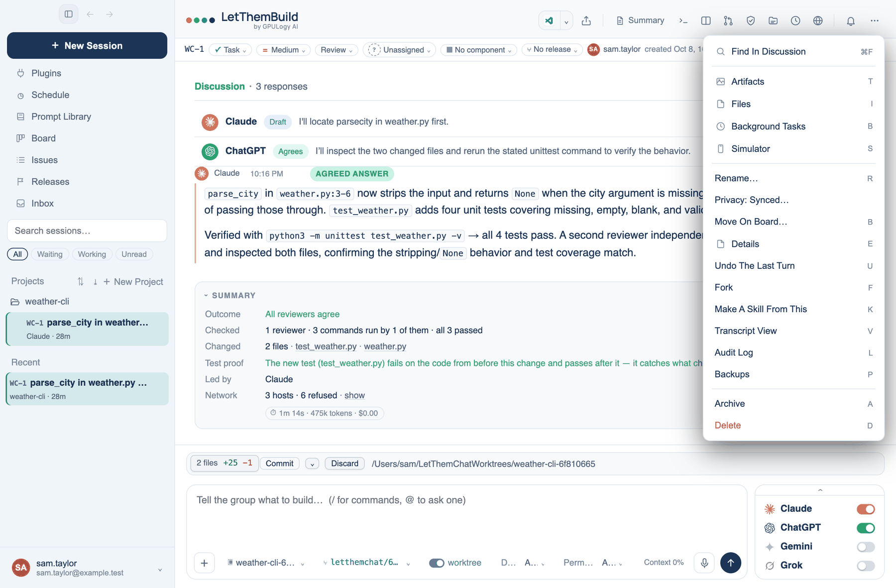Open the No component dropdown
This screenshot has height=588, width=896.
point(479,50)
